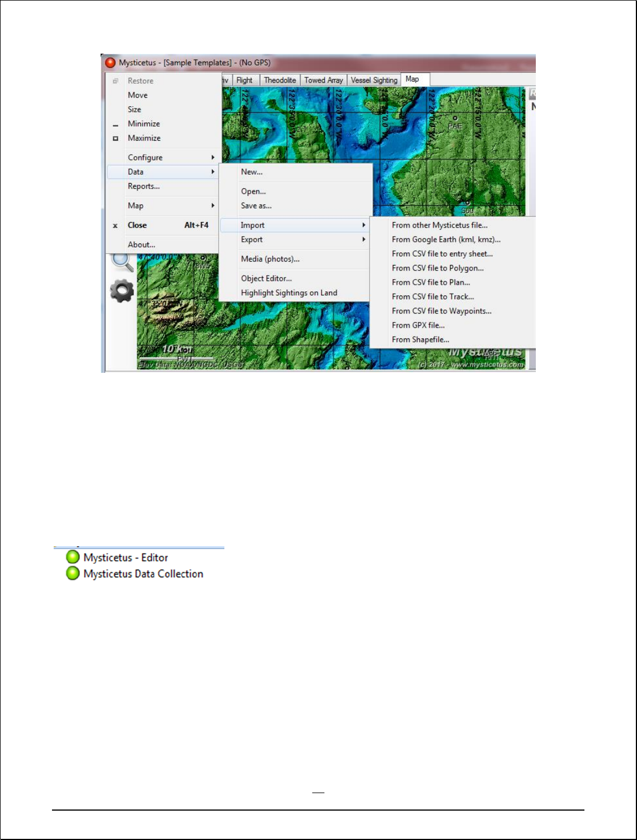Expand the Import submenu arrow
Image resolution: width=637 pixels, height=840 pixels.
364,225
